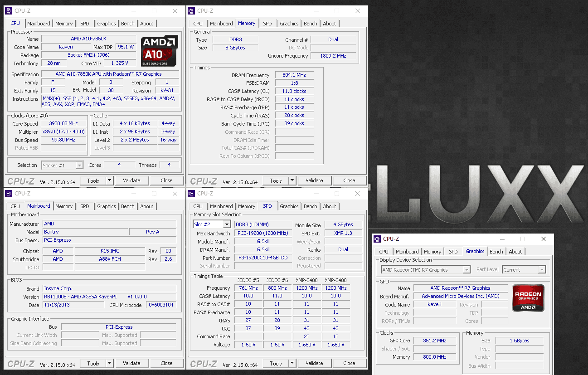Image resolution: width=588 pixels, height=375 pixels.
Task: Click the GPU Code Name value Kaveri
Action: tap(434, 304)
